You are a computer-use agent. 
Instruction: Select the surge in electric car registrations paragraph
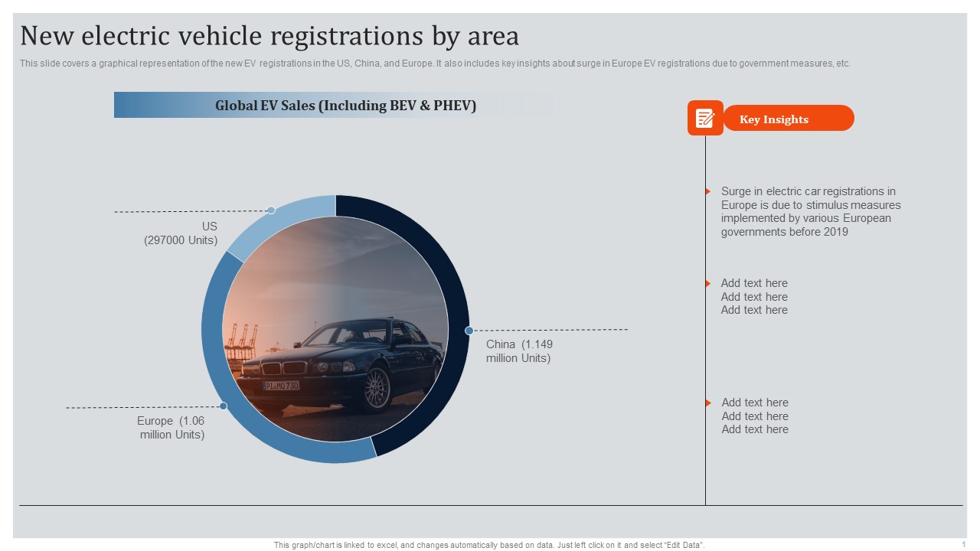(811, 212)
